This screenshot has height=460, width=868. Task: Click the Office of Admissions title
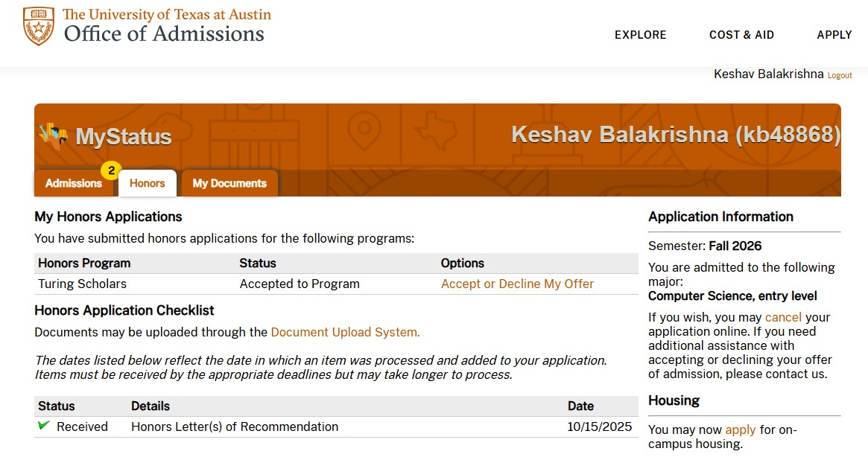[164, 33]
